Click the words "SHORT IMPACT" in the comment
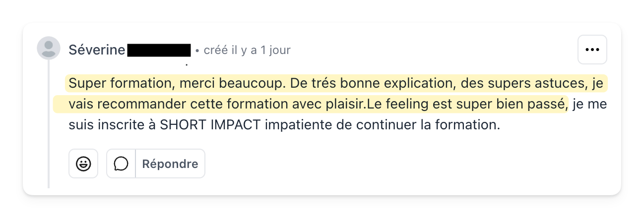Screen dimensions: 644x218 210,125
